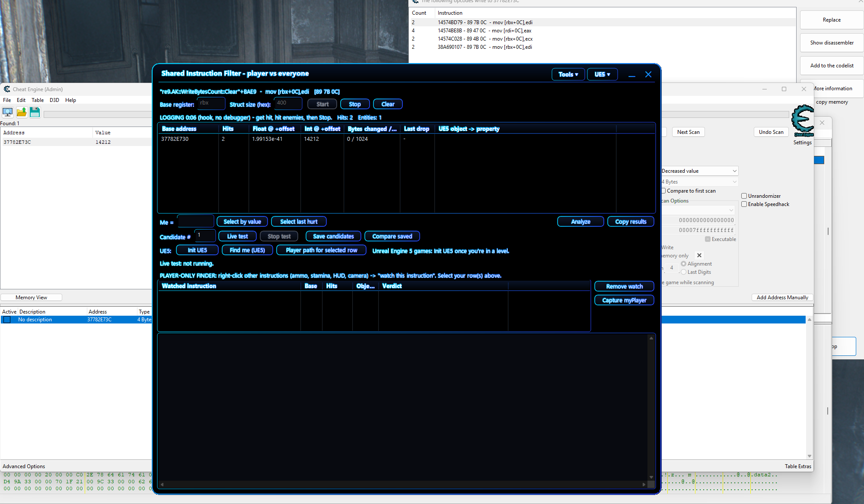Open the process list computer icon
The width and height of the screenshot is (864, 504).
point(8,112)
